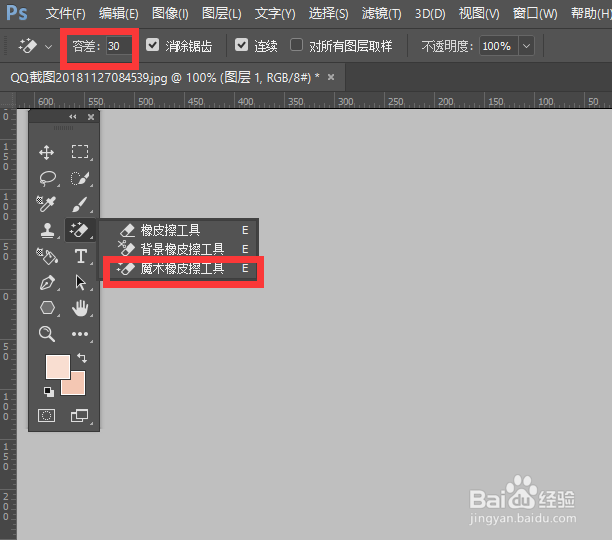Screen dimensions: 612x540
Task: Select the Rectangular Marquee tool
Action: [x=80, y=152]
